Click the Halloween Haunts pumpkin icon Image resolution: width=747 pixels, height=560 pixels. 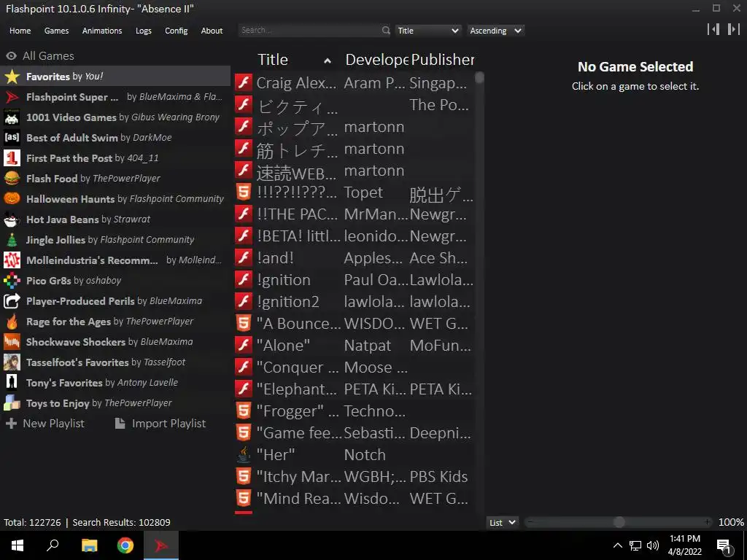tap(12, 198)
